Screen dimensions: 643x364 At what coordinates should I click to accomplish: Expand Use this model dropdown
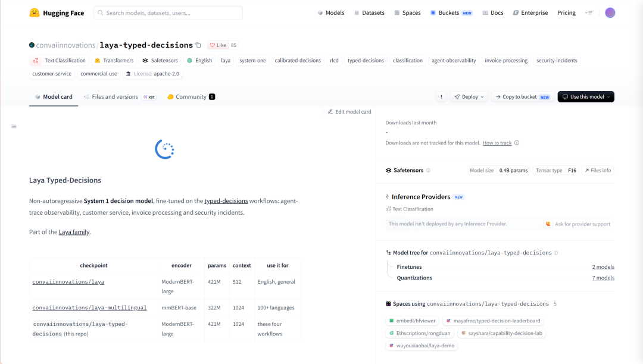[586, 96]
